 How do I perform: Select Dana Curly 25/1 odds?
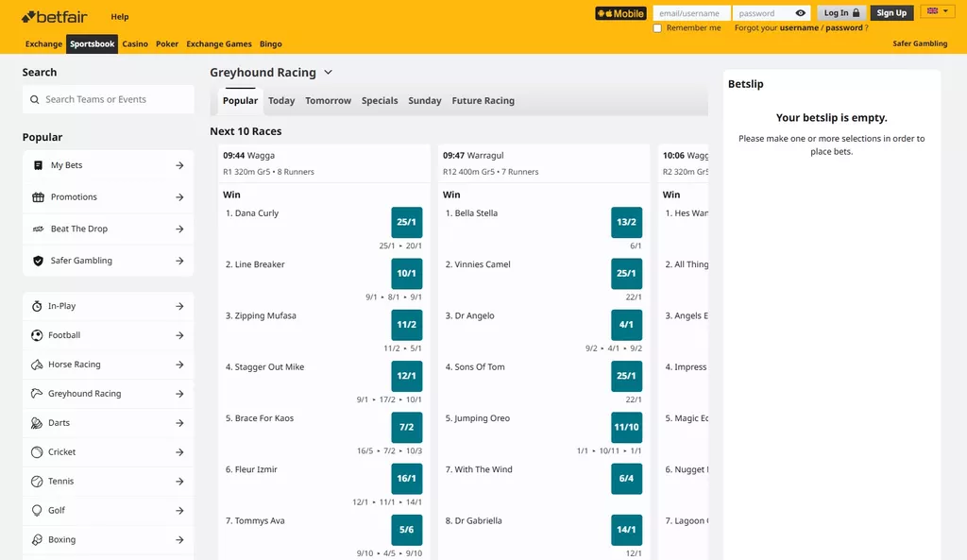[x=407, y=223]
